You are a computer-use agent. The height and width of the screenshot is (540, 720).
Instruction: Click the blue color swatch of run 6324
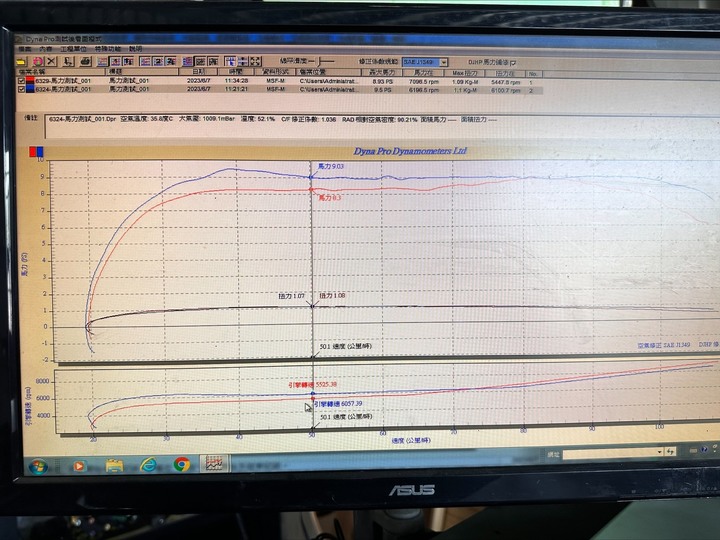click(x=30, y=89)
